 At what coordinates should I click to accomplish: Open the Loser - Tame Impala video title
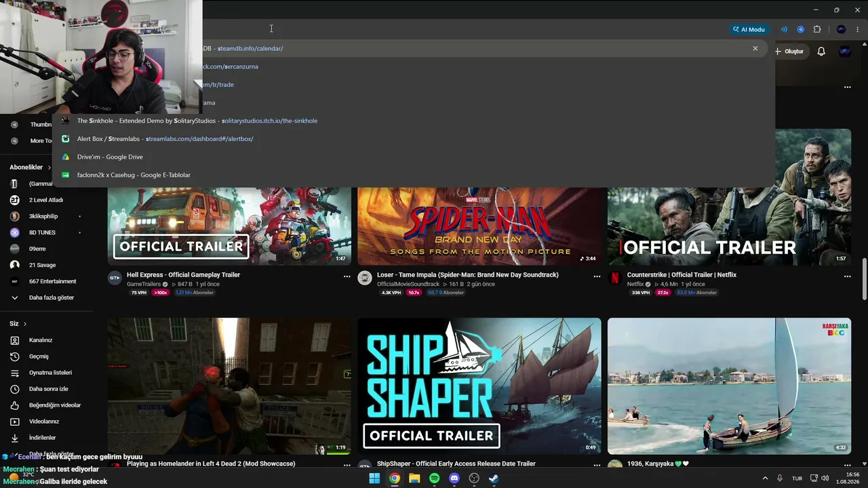[x=468, y=274]
